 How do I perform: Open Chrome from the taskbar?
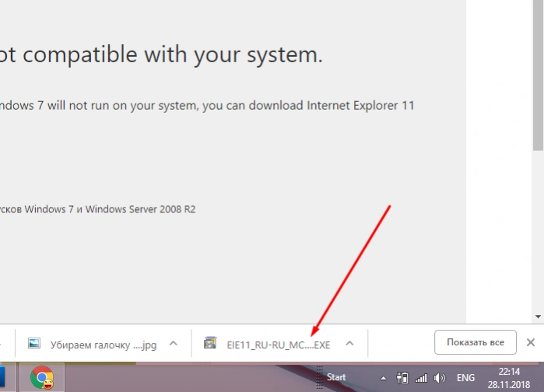point(42,377)
